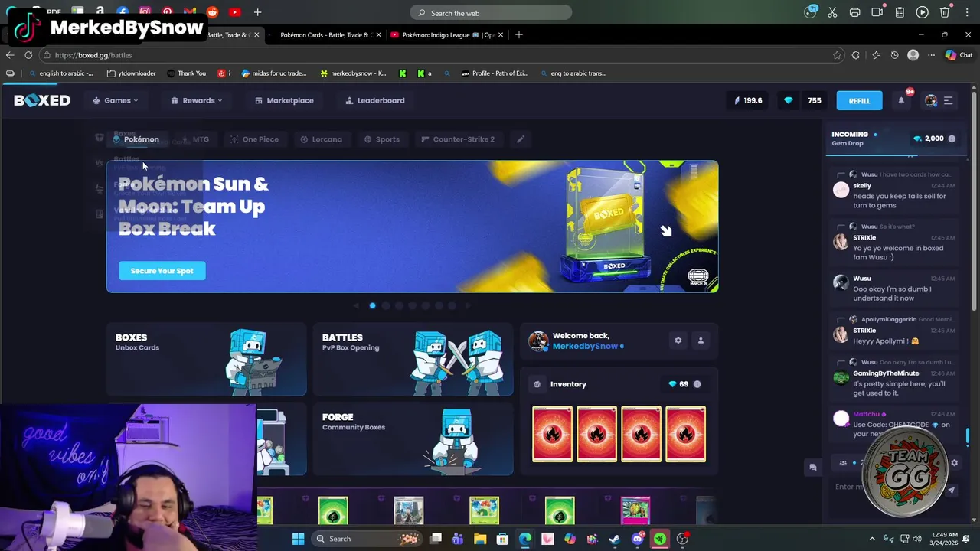Open the BOXES Unbox Cards tile
This screenshot has height=551, width=980.
coord(206,360)
